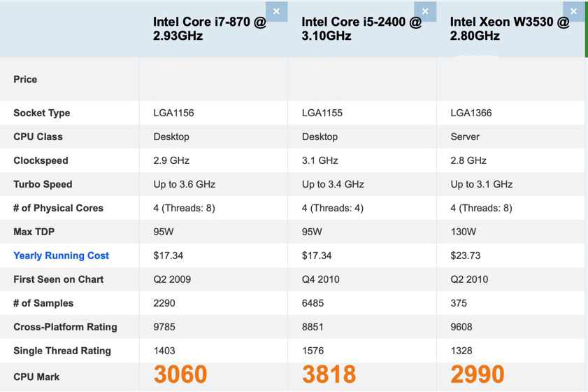588x392 pixels.
Task: Click the Intel Core i5-2400 @ 3.10GHz heading
Action: (x=361, y=29)
